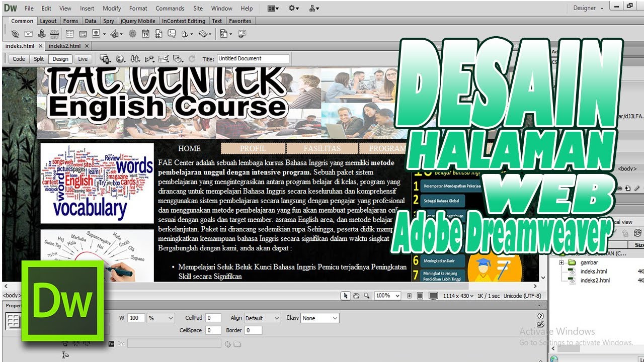Click the Multiscreen preview icon
This screenshot has width=644, height=362.
[x=105, y=59]
